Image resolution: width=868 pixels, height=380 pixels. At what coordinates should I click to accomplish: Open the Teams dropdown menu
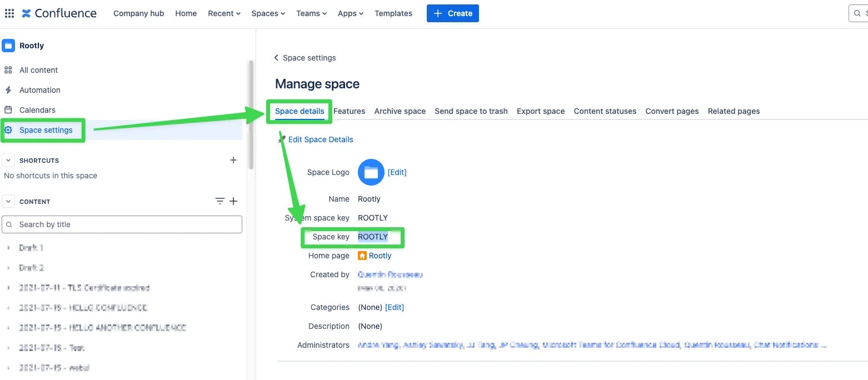(x=312, y=13)
